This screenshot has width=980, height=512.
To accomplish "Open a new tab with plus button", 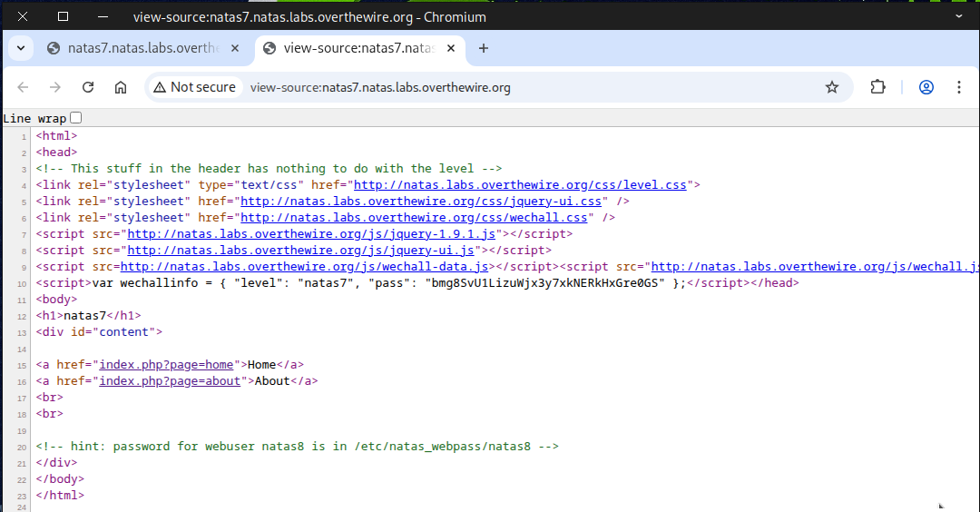I will click(483, 48).
